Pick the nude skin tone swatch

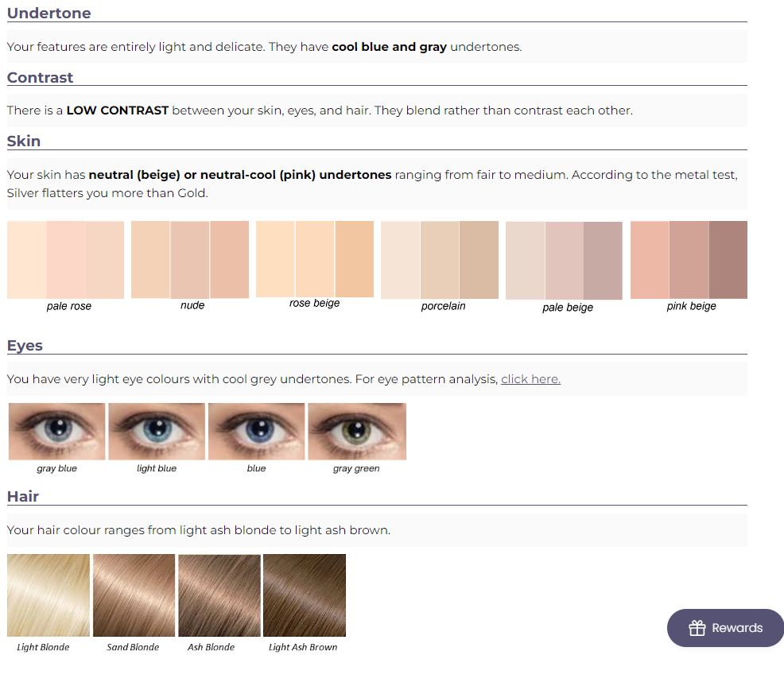(190, 260)
